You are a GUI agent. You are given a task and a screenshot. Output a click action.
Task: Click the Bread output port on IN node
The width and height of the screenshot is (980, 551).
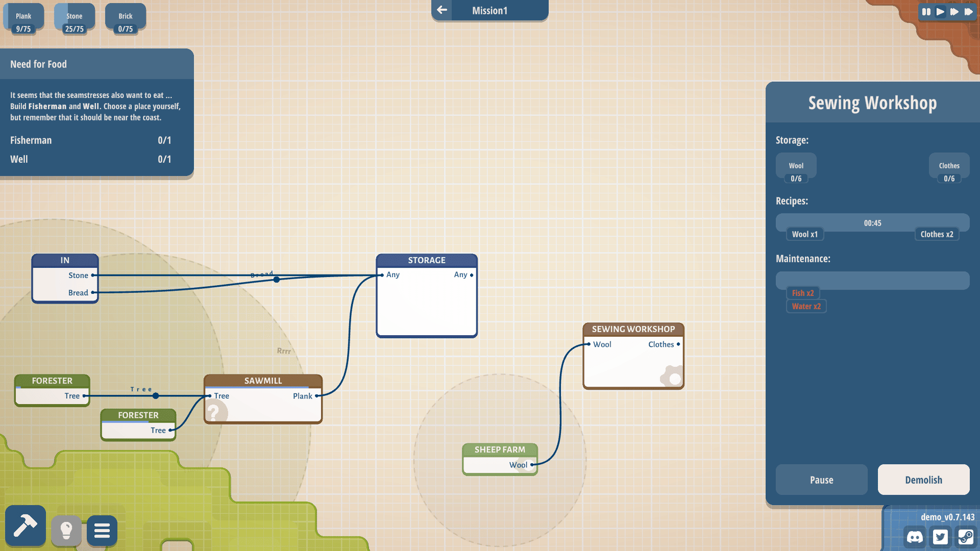click(93, 293)
